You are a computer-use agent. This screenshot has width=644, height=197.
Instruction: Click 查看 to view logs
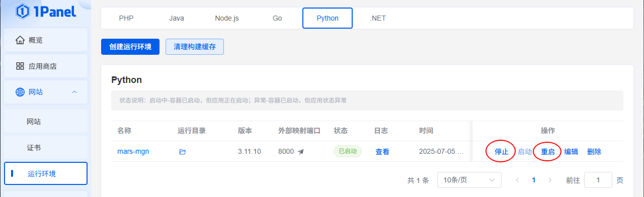(382, 151)
